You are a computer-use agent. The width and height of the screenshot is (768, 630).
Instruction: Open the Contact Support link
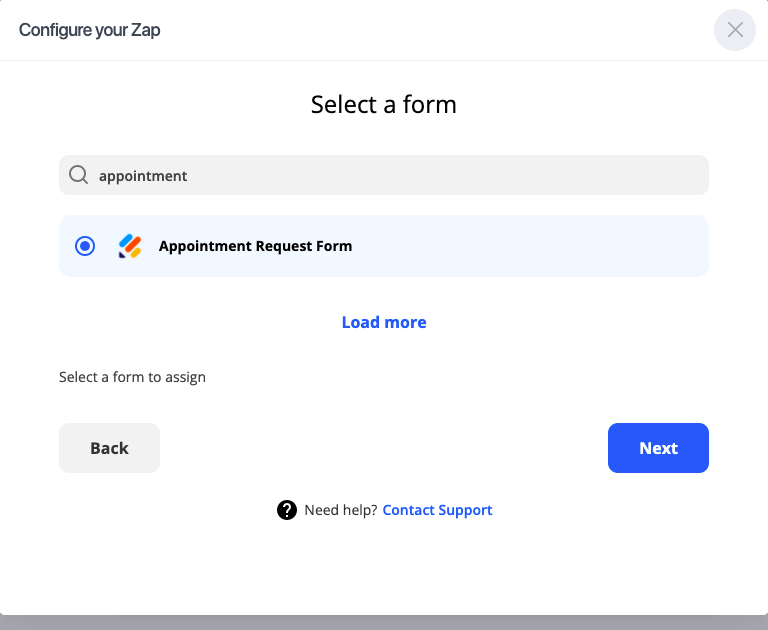click(437, 510)
